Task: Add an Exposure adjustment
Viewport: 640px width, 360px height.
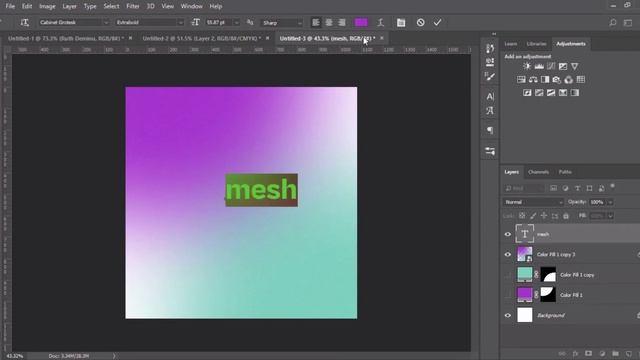Action: (x=562, y=66)
